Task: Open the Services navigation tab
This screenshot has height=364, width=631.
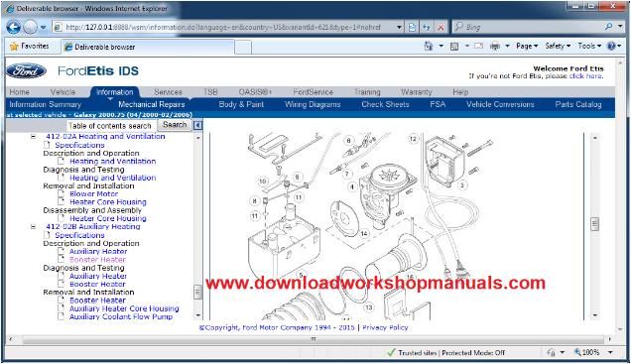Action: (x=168, y=92)
